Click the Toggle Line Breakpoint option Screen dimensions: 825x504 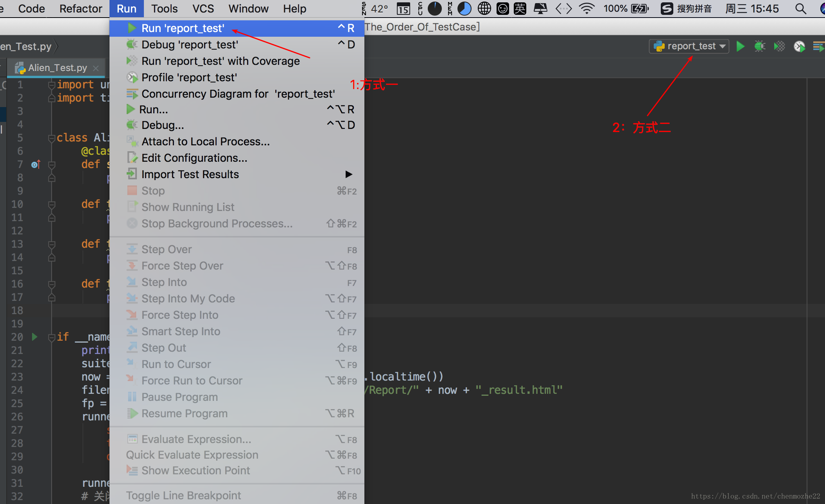pos(197,496)
